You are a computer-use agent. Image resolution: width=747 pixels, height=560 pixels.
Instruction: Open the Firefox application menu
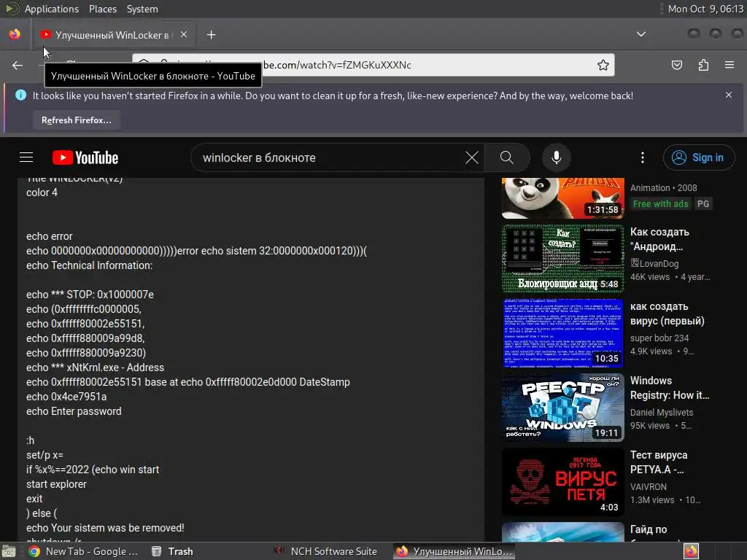coord(729,65)
